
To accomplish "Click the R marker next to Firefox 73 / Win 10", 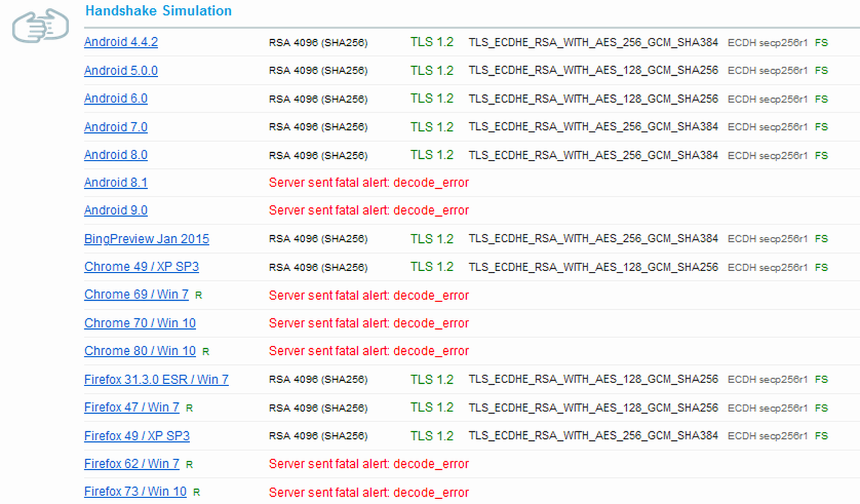I will coord(197,493).
